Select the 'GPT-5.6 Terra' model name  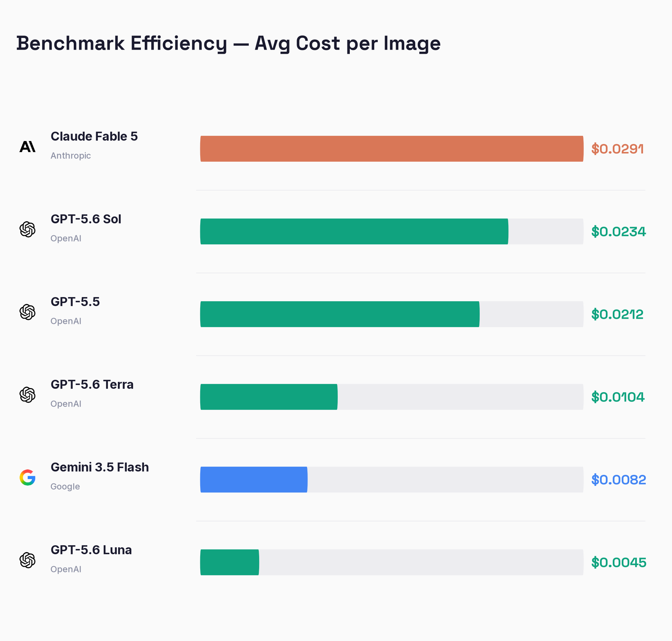(92, 385)
